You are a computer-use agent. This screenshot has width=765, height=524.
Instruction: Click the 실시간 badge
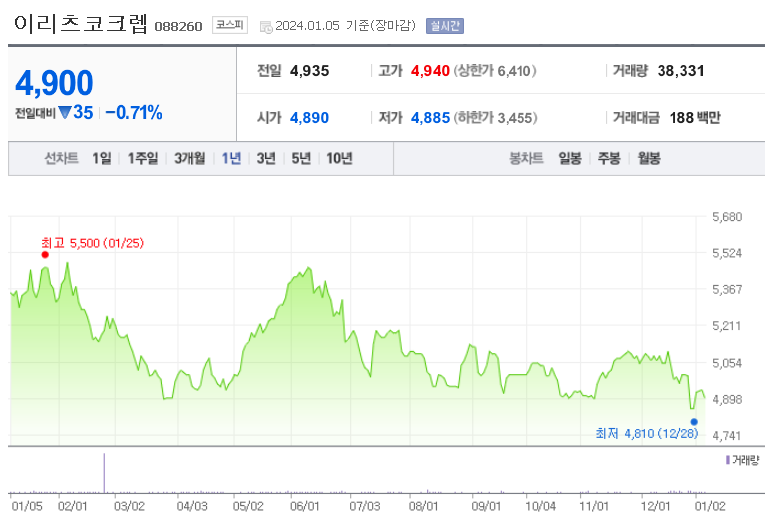(444, 26)
